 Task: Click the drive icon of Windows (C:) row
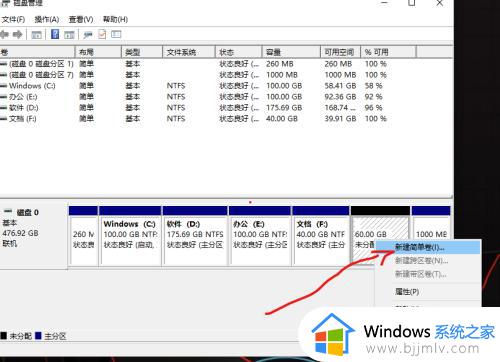tap(4, 86)
